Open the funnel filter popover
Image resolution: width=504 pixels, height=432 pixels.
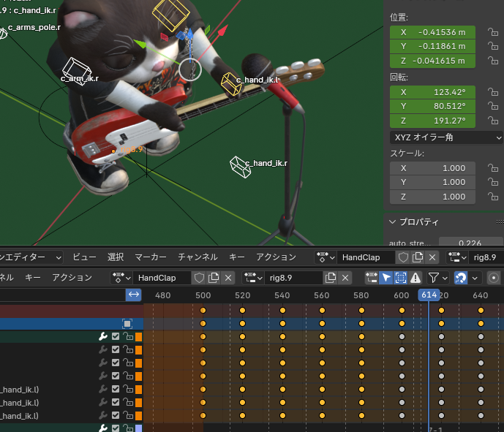click(x=437, y=278)
